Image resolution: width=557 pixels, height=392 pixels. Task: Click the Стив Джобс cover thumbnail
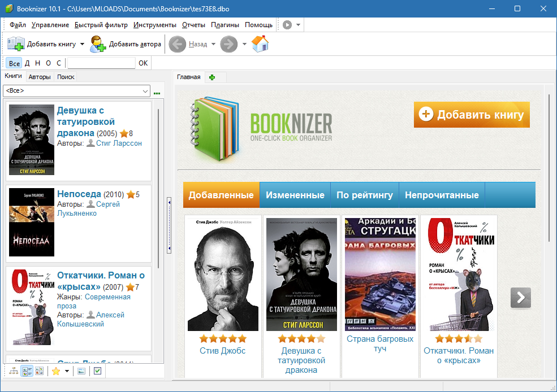point(223,274)
